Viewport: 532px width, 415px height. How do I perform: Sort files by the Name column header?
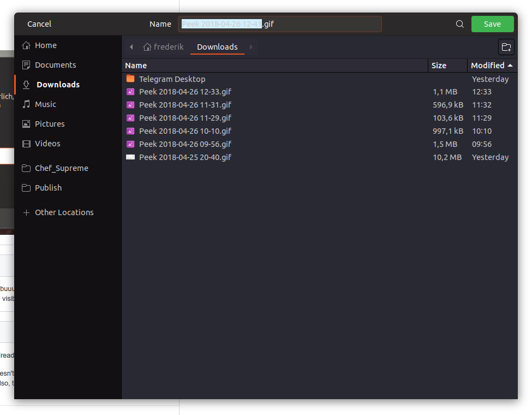pyautogui.click(x=274, y=66)
